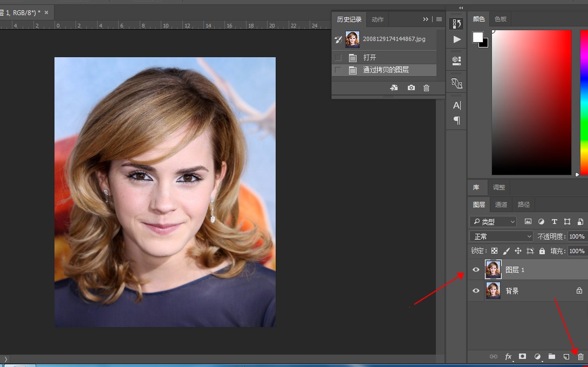Open the fx layer style menu
The height and width of the screenshot is (367, 588).
click(508, 357)
